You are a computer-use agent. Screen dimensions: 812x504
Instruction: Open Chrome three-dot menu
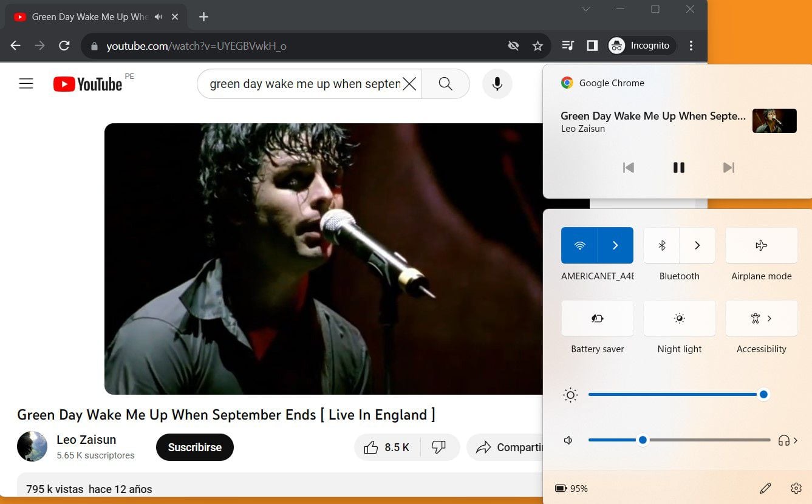pos(691,46)
